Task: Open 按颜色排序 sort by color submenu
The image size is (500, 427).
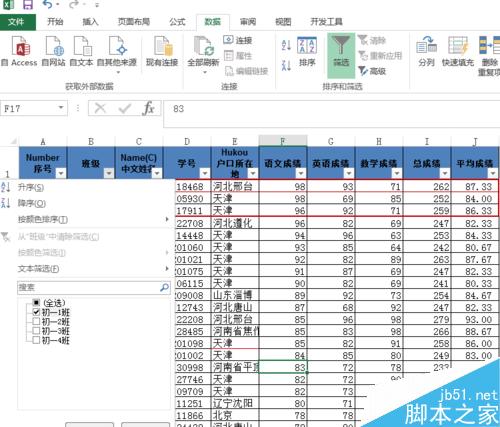Action: tap(87, 219)
